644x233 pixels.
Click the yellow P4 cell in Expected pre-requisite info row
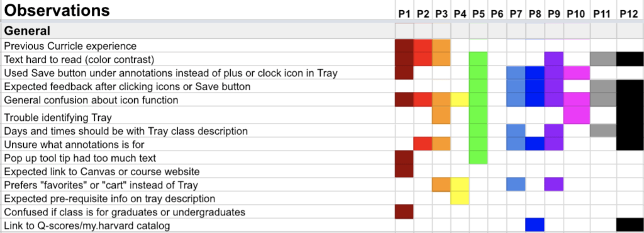click(460, 198)
